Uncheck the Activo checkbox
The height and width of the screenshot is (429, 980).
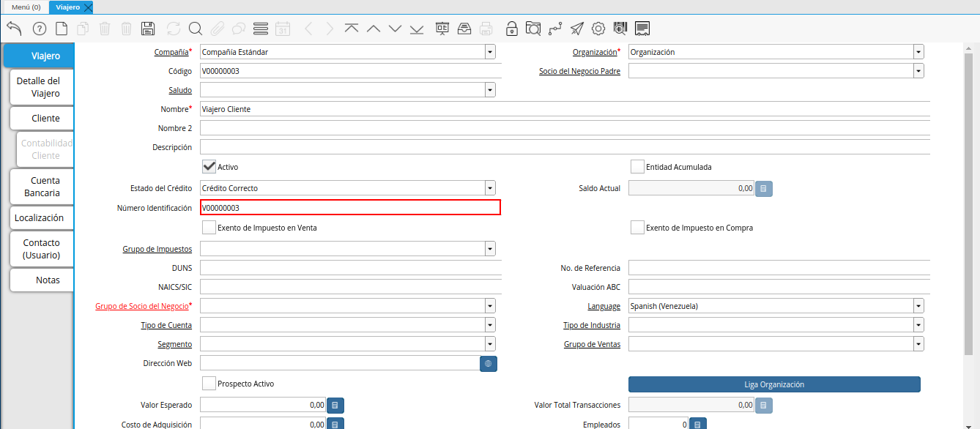point(209,167)
